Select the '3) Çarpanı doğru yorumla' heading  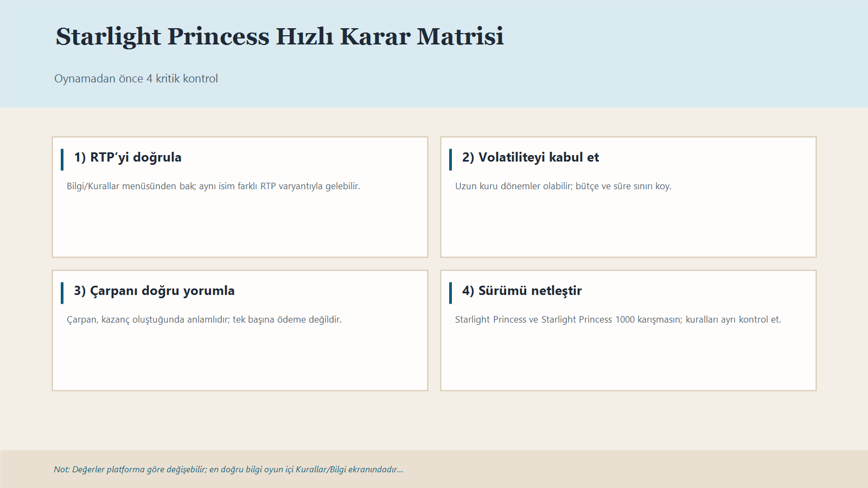[154, 290]
